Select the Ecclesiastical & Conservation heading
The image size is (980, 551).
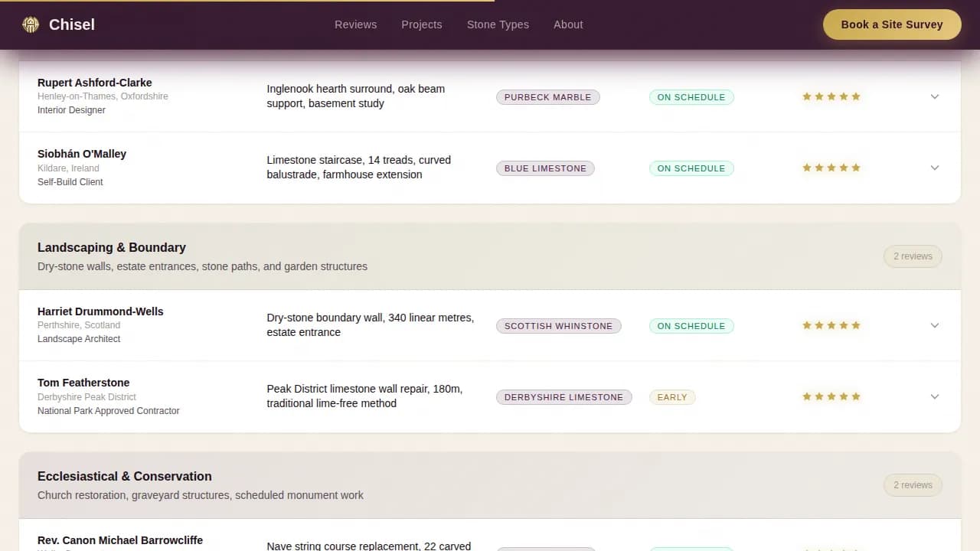(x=125, y=476)
